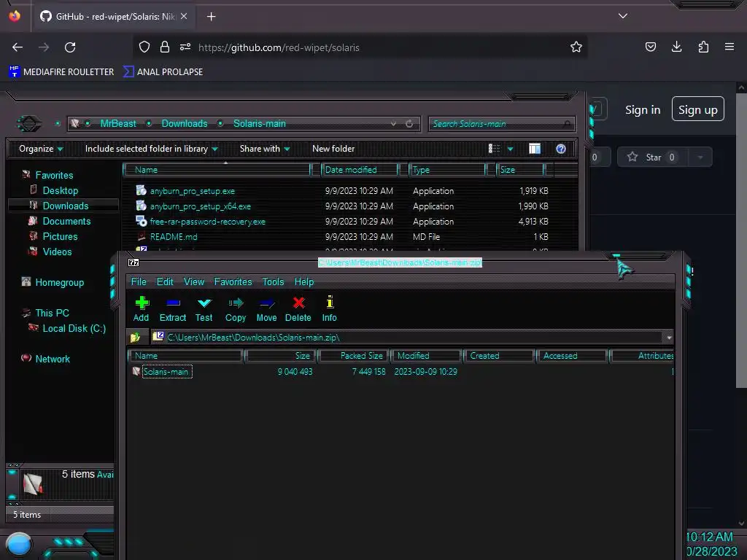747x560 pixels.
Task: Open MEDIAFIRE ROULETTER bookmark
Action: click(61, 72)
